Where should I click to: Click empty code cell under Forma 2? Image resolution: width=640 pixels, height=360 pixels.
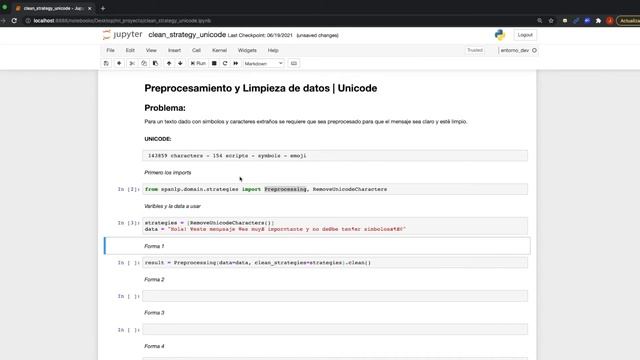tap(335, 296)
